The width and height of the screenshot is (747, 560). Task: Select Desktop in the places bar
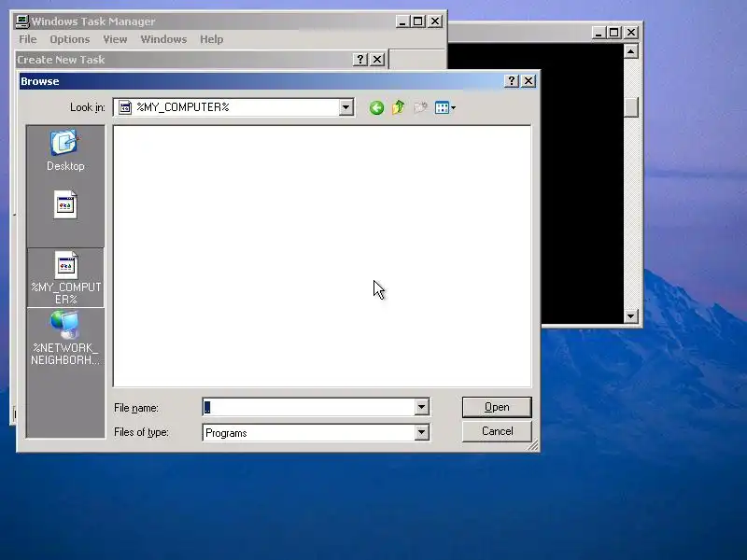65,150
